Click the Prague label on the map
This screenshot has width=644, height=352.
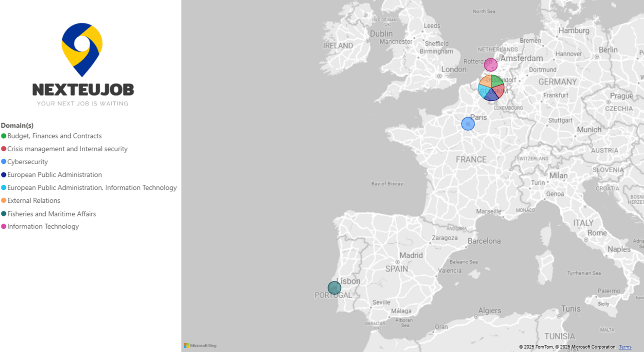(x=622, y=96)
